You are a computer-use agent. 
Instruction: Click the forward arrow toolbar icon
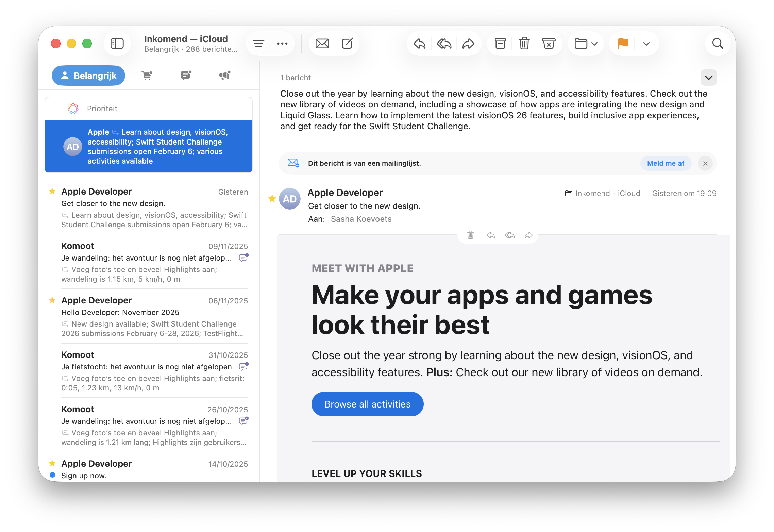click(468, 44)
